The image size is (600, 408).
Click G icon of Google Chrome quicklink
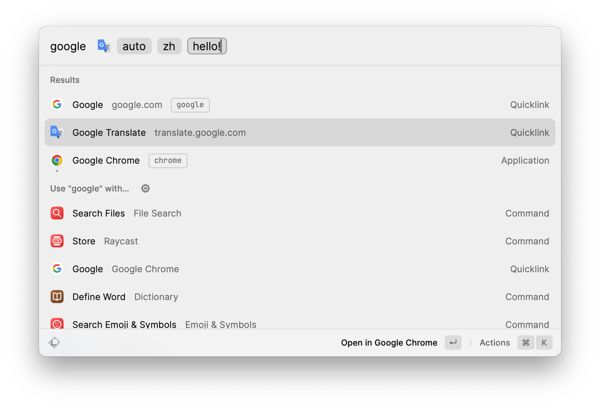(57, 269)
